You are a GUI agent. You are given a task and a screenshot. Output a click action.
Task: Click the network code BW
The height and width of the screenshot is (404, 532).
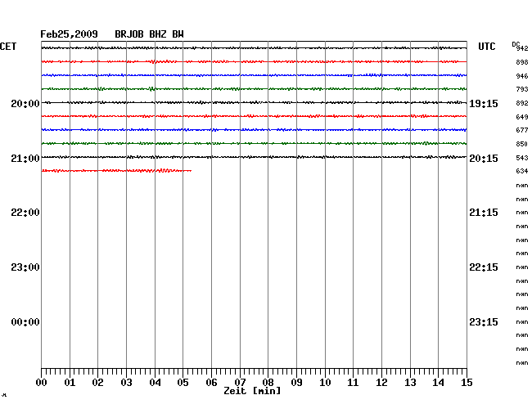178,34
